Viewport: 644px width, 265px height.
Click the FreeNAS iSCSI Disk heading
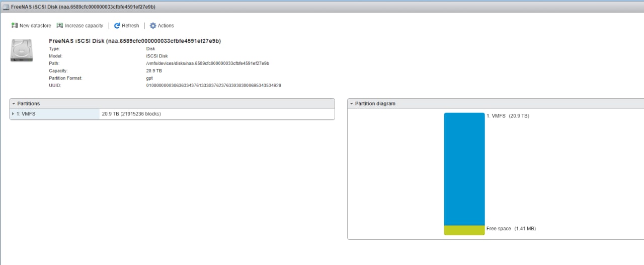pyautogui.click(x=135, y=41)
